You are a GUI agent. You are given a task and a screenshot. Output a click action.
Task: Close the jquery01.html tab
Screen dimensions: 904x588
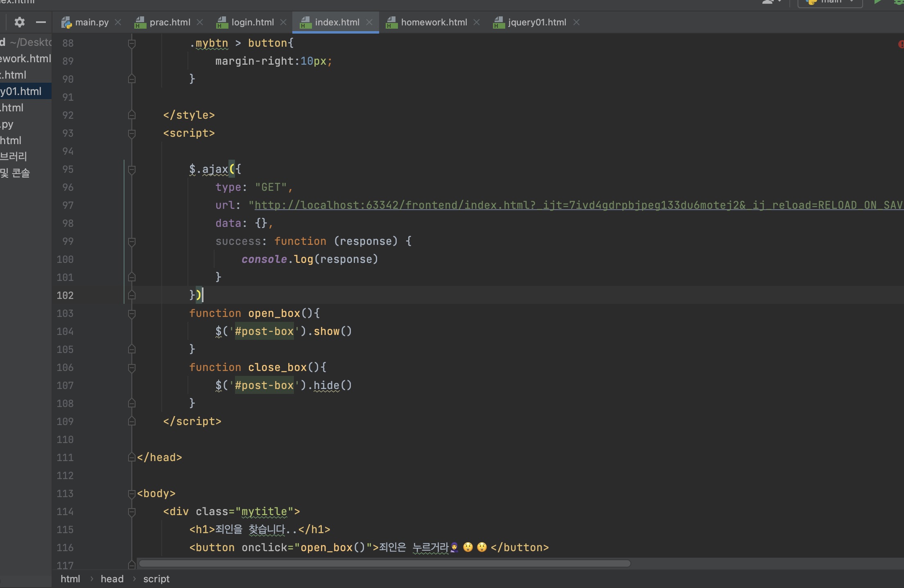click(x=576, y=22)
